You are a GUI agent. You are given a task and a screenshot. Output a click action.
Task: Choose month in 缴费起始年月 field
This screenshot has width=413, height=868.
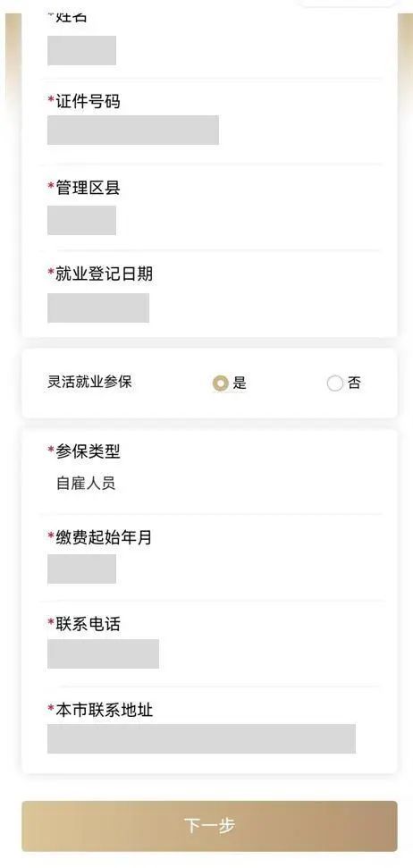tap(81, 569)
